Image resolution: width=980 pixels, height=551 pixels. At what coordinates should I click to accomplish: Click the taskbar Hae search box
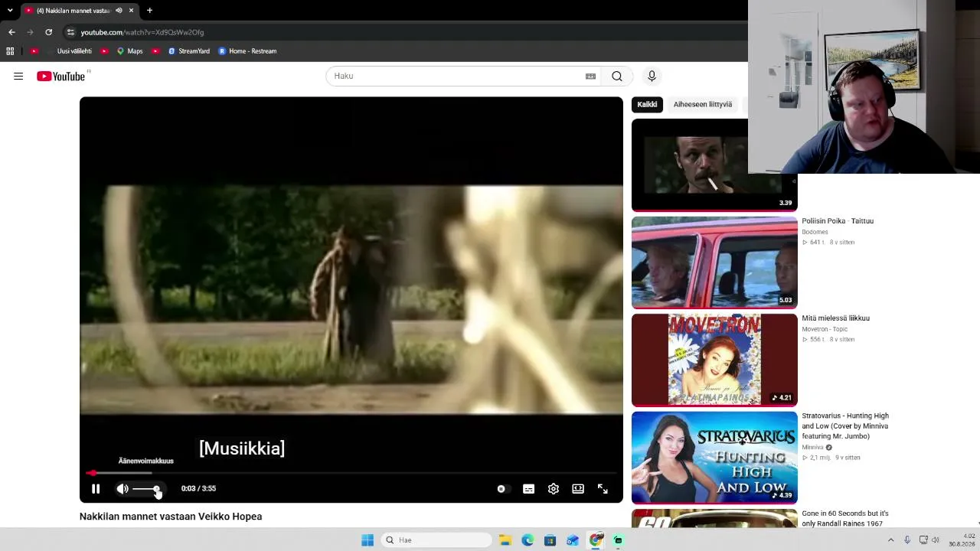click(x=436, y=540)
